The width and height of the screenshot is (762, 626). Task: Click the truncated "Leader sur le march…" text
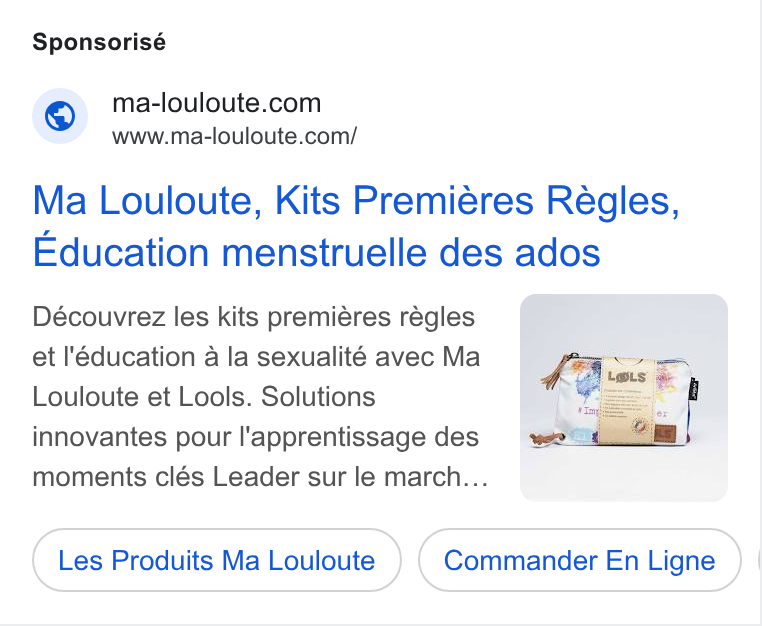coord(350,477)
